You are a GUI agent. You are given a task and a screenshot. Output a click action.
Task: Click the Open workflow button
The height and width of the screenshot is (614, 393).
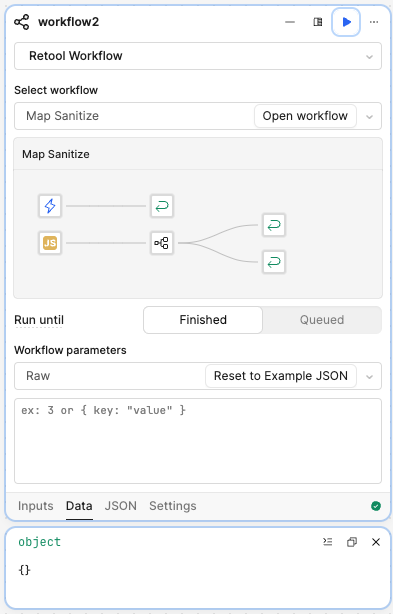tap(305, 116)
